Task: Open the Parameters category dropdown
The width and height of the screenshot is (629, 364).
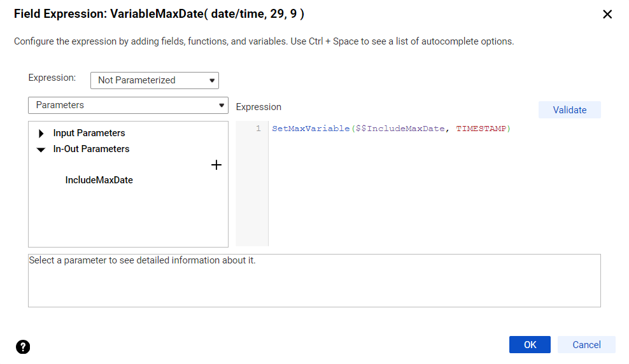Action: [128, 105]
